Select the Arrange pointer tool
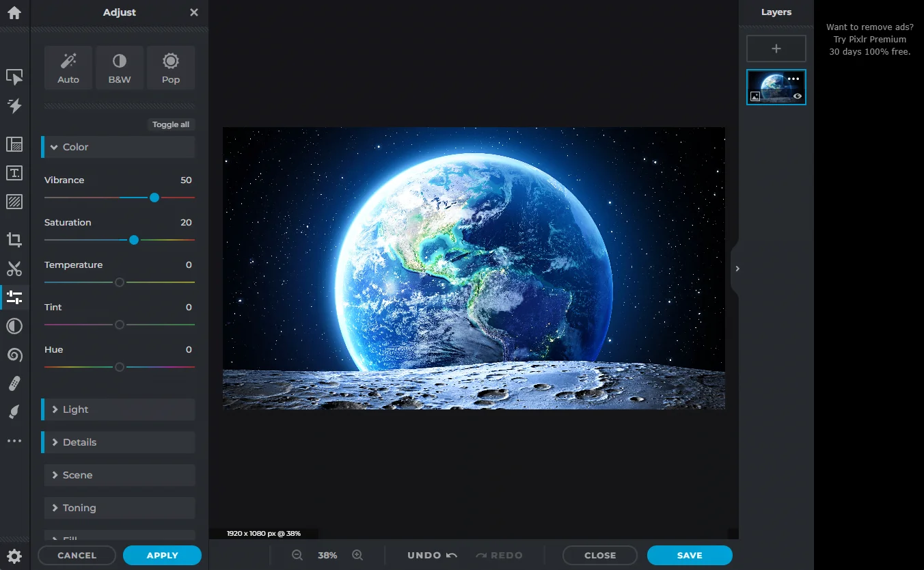This screenshot has height=570, width=924. [x=14, y=77]
